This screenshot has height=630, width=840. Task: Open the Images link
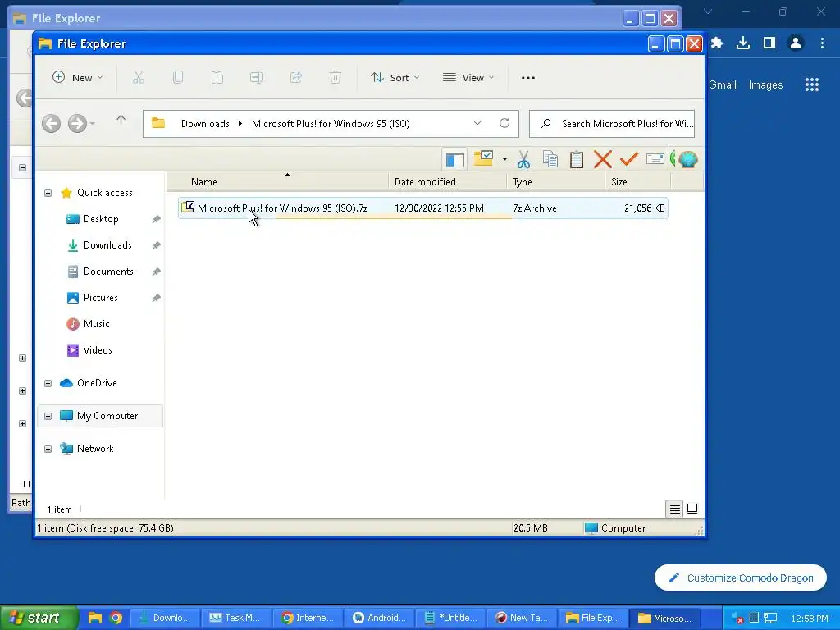[x=765, y=84]
